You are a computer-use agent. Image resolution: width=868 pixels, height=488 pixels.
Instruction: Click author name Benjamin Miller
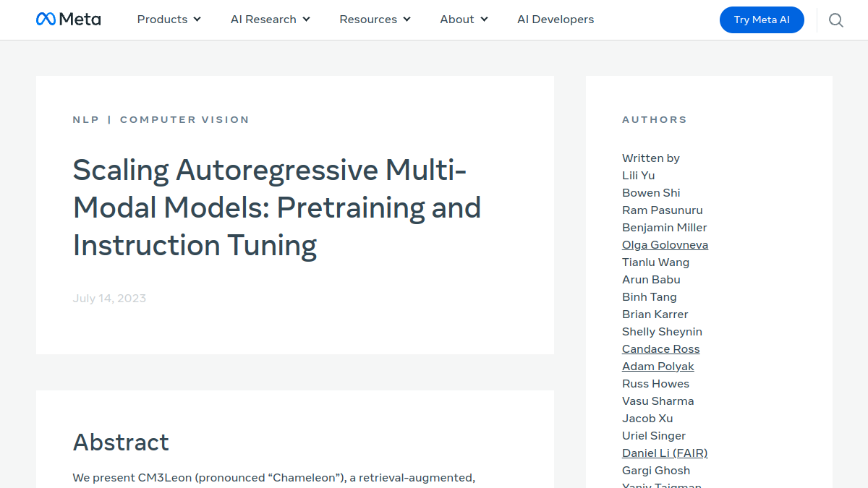coord(665,227)
